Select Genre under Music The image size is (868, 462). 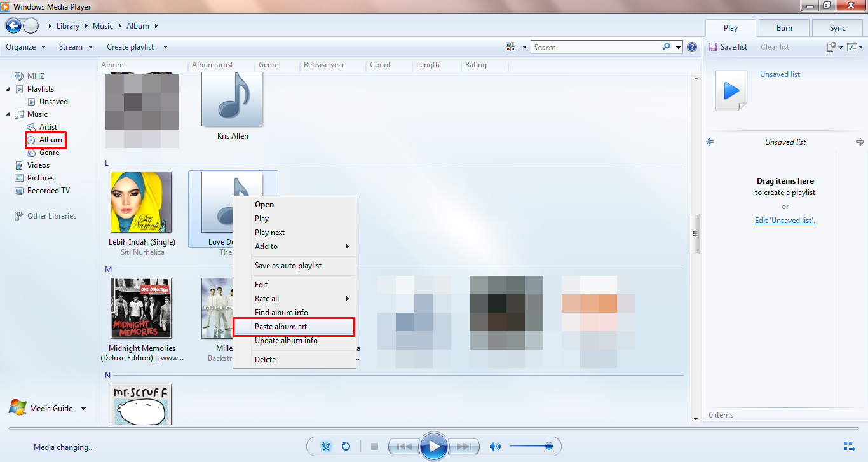click(49, 153)
